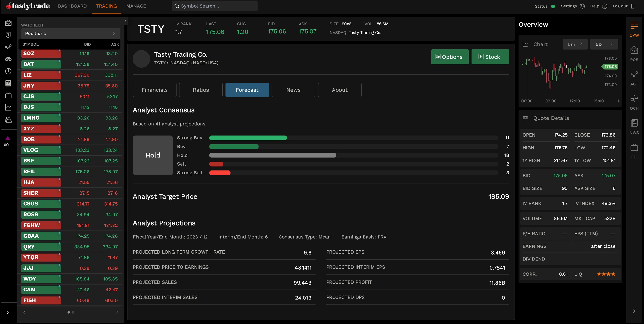Viewport: 644px width, 324px height.
Task: Expand the watchlist left navigation arrow
Action: tap(24, 312)
